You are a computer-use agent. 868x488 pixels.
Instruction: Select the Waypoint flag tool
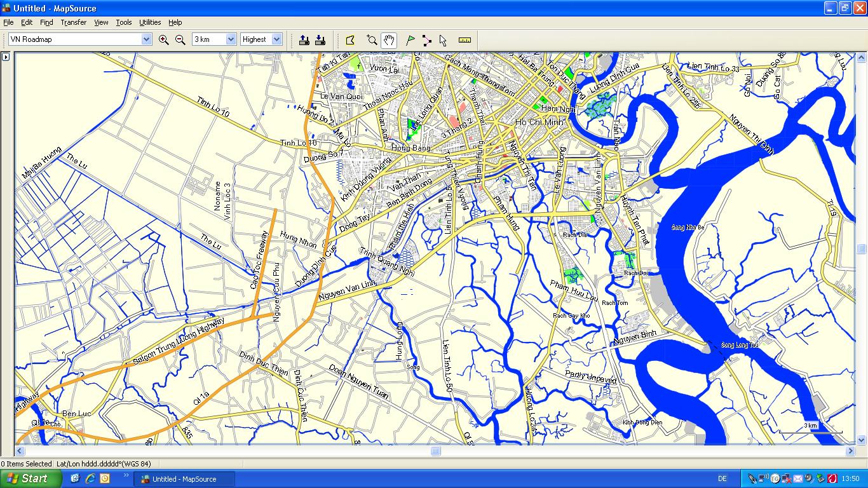(x=410, y=40)
